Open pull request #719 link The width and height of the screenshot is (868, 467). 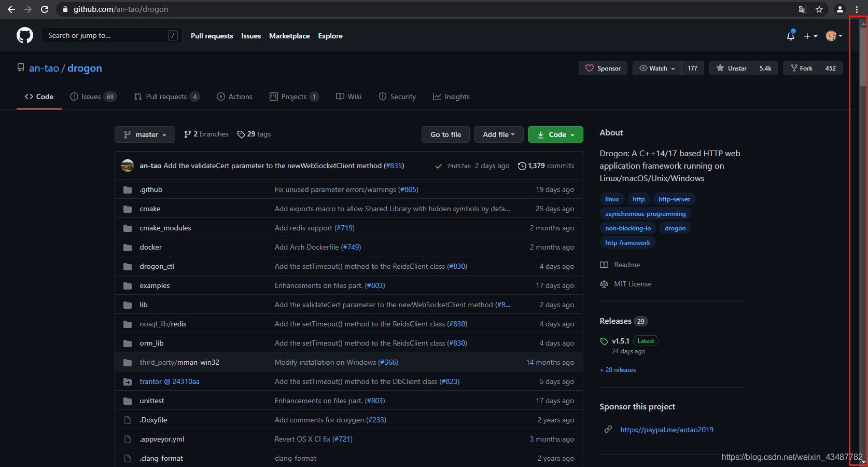point(344,228)
